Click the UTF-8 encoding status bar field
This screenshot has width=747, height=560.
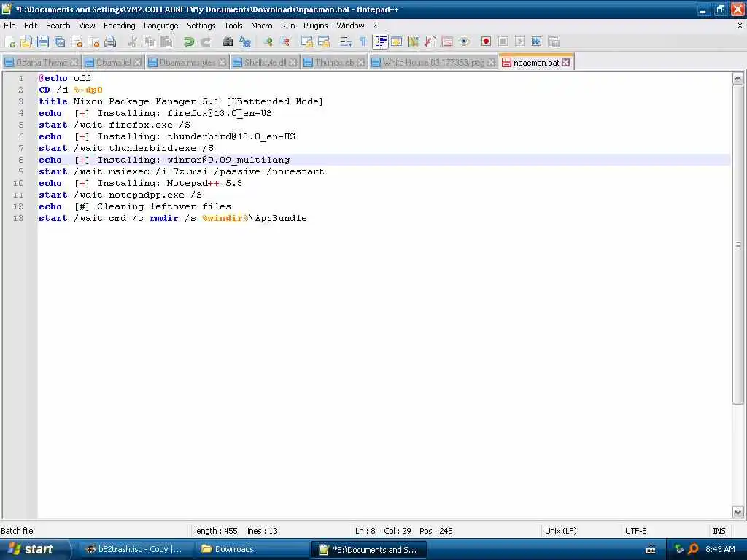635,531
